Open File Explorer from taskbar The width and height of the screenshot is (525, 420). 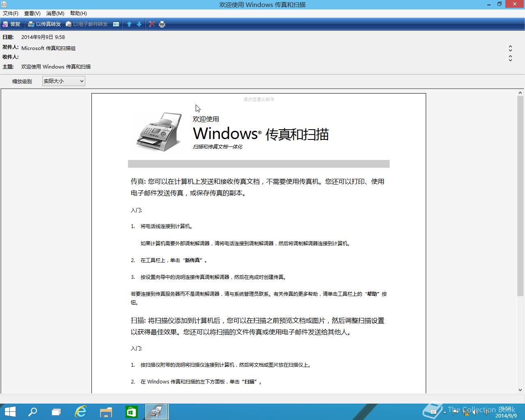pos(106,412)
